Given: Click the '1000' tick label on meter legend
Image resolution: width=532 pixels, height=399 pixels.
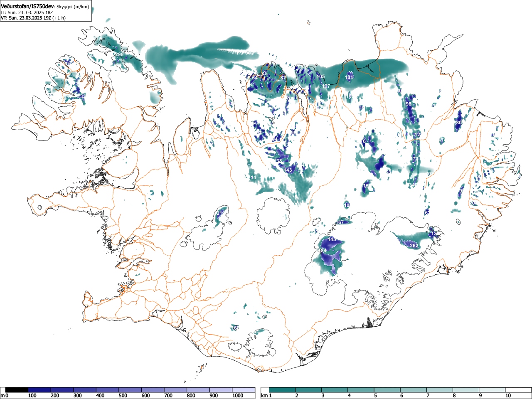Looking at the screenshot, I should [x=238, y=396].
